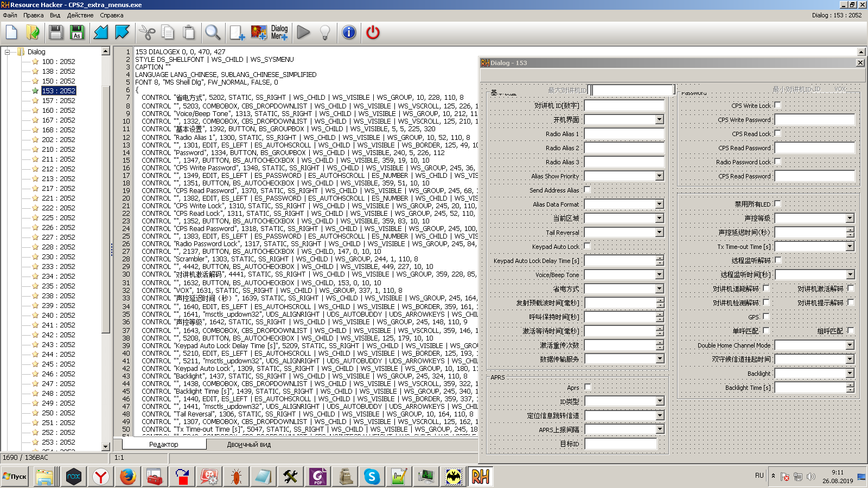Switch to the Редактор tab
868x488 pixels.
[164, 445]
